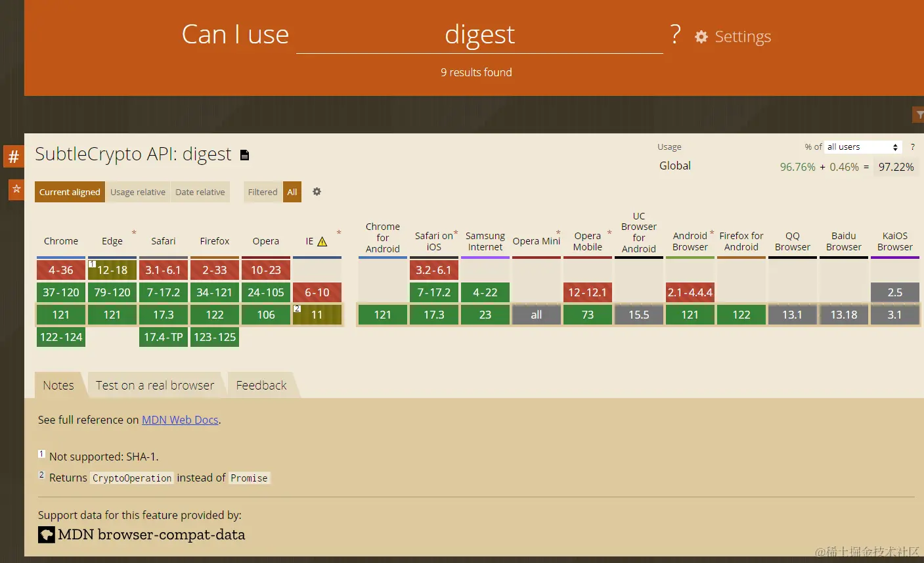
Task: Switch to Date relative view
Action: 200,192
